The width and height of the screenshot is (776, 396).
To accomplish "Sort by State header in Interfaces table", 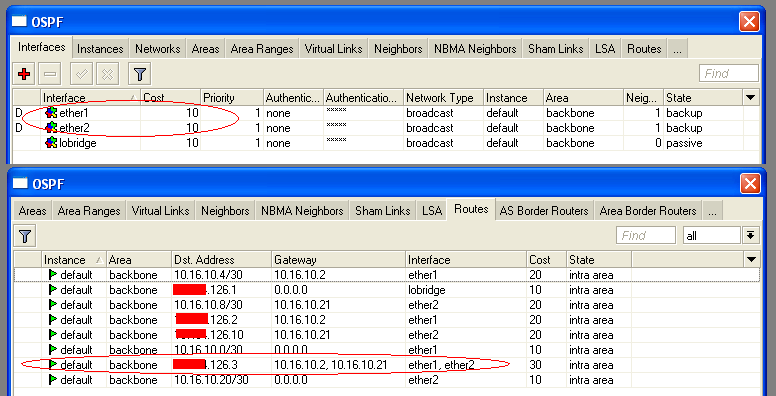I will point(703,98).
